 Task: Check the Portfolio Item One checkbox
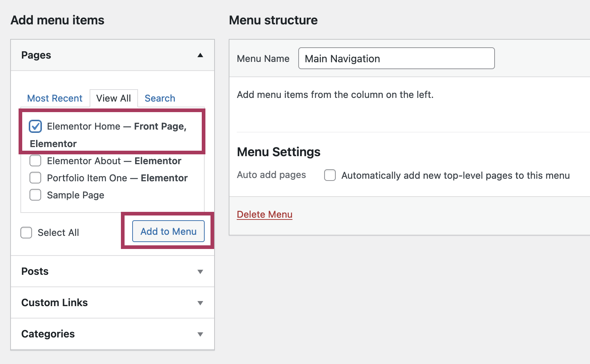(35, 178)
